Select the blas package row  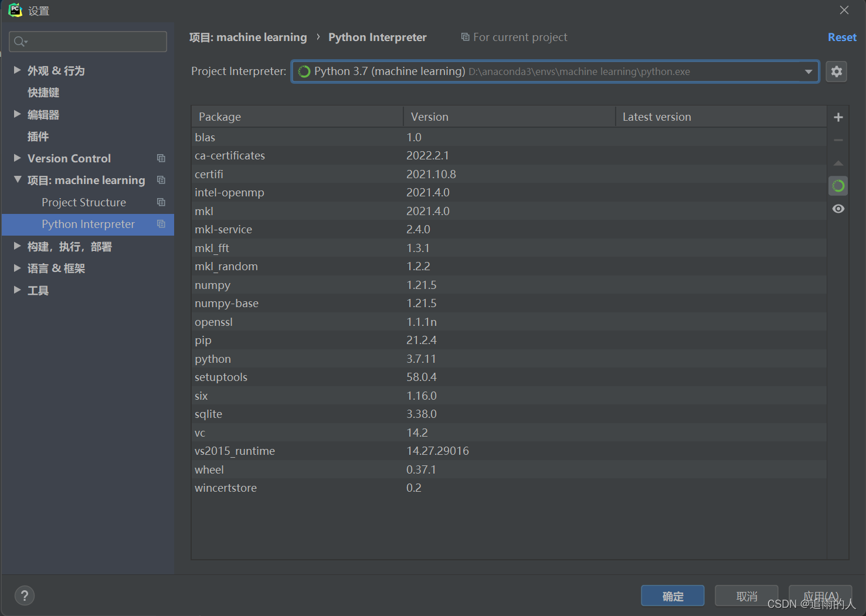coord(509,137)
